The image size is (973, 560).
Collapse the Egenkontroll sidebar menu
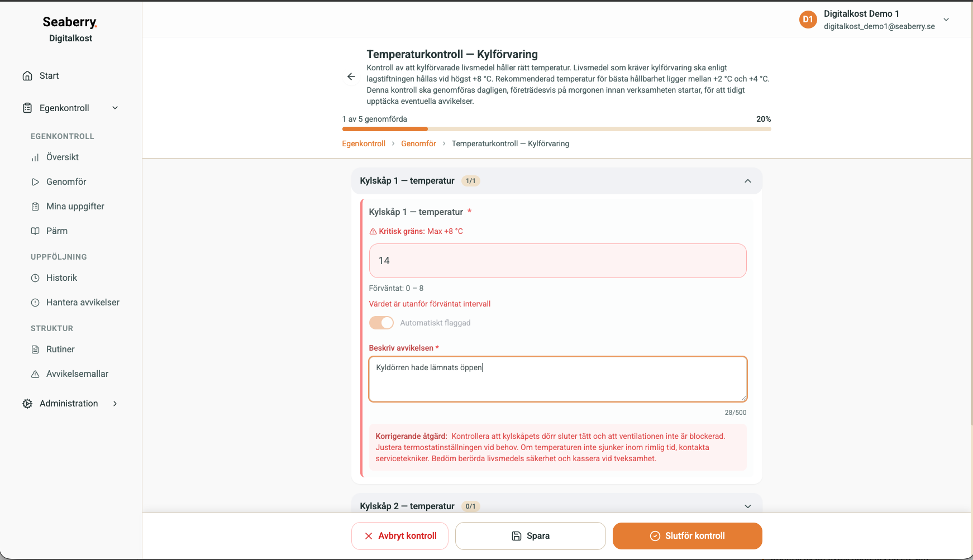(x=115, y=108)
